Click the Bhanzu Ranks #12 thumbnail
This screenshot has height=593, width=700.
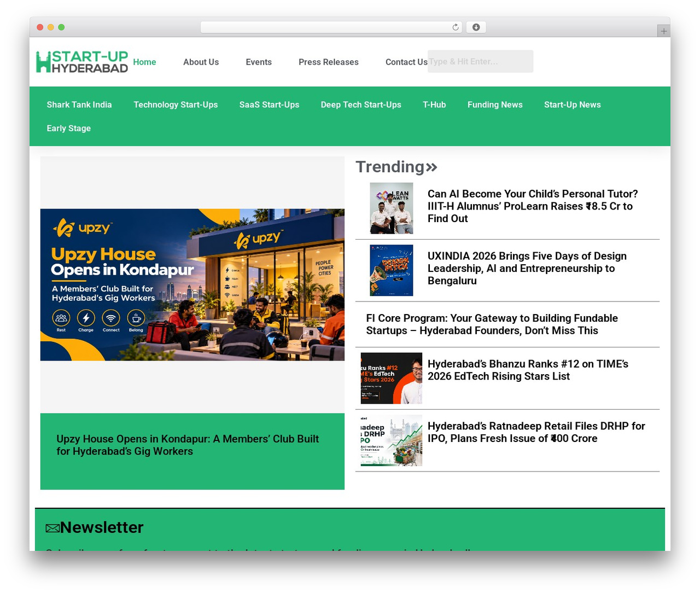click(x=392, y=379)
